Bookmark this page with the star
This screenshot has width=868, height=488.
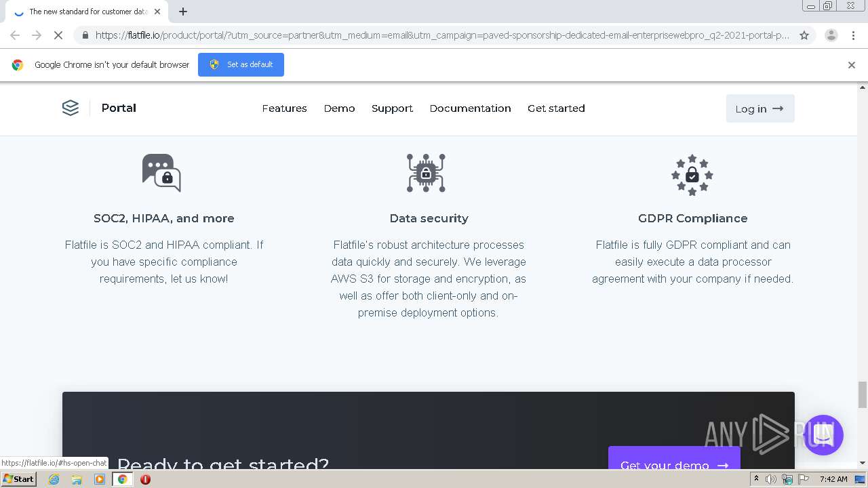pos(804,35)
